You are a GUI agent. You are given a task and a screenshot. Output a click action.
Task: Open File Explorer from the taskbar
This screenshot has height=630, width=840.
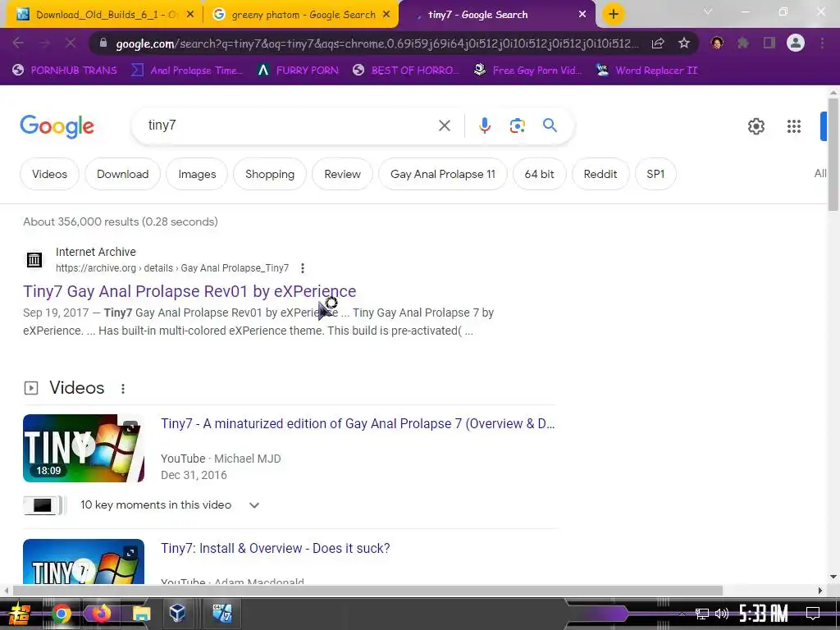tap(141, 614)
